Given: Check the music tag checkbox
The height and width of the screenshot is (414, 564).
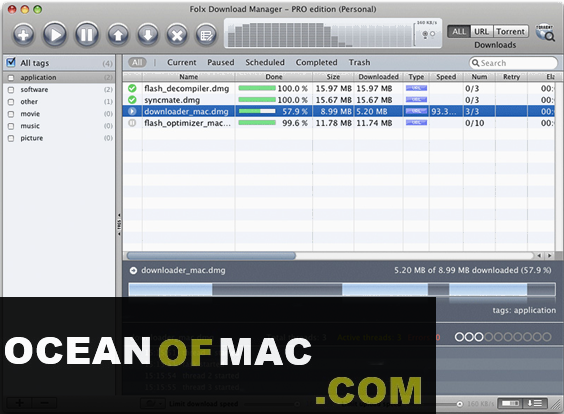Looking at the screenshot, I should click(11, 126).
